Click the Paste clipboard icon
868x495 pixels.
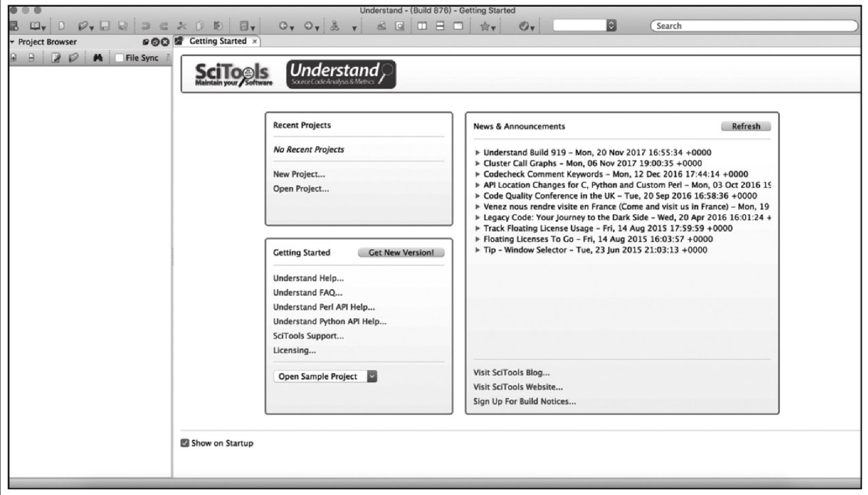point(218,26)
